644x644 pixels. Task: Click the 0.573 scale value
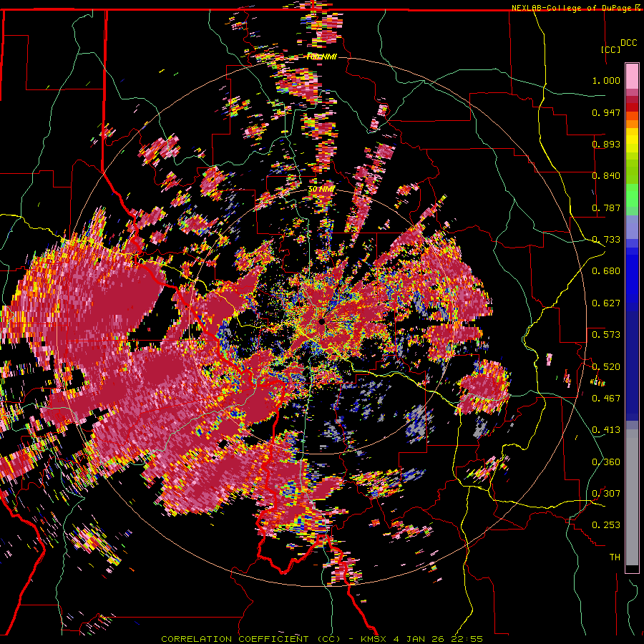pos(606,335)
